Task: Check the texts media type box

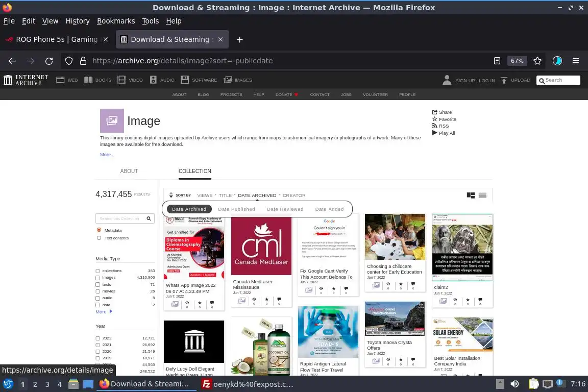Action: [x=98, y=285]
